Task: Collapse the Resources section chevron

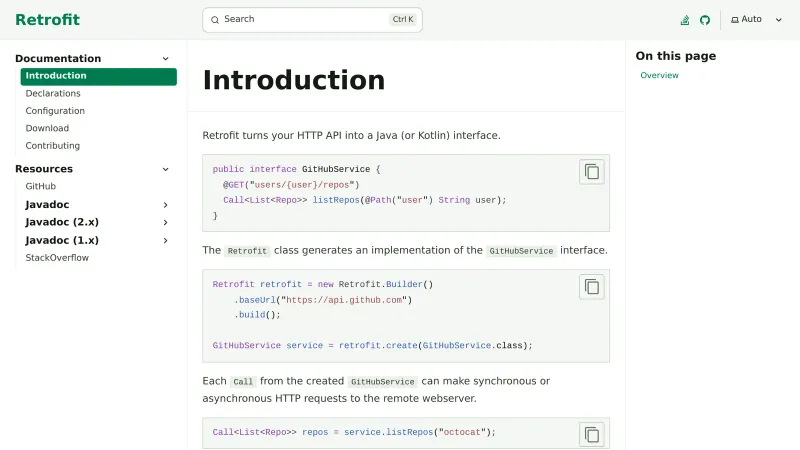Action: point(166,169)
